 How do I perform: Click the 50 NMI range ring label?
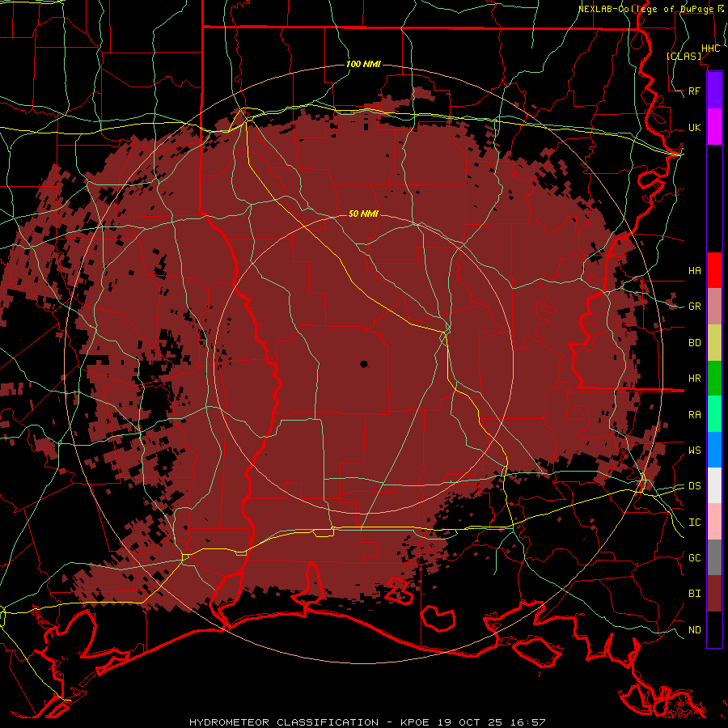point(363,214)
